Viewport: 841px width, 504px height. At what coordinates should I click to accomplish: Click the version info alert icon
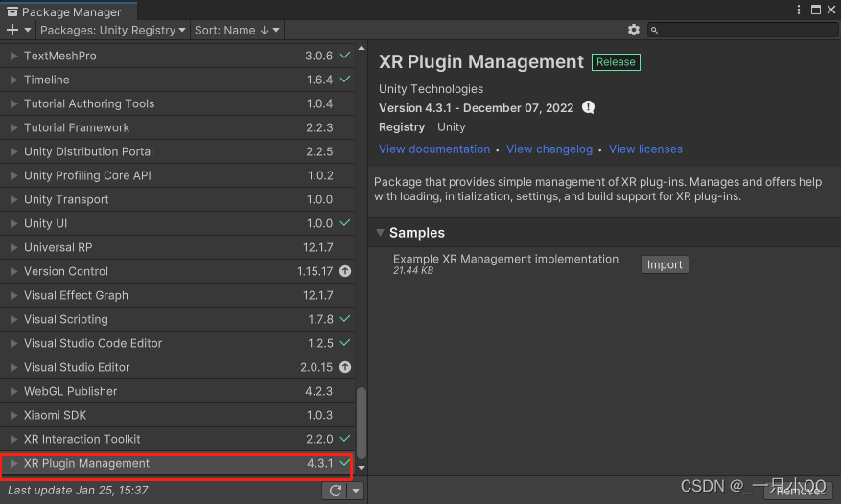tap(589, 107)
